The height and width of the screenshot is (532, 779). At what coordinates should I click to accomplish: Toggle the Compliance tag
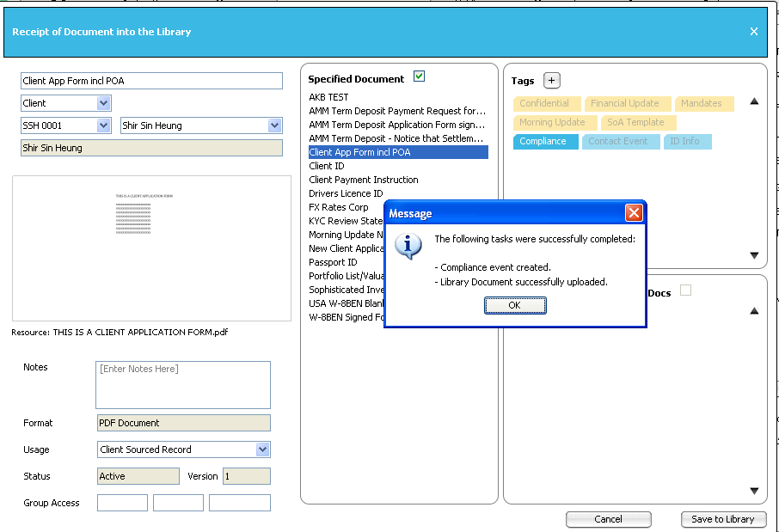tap(545, 142)
